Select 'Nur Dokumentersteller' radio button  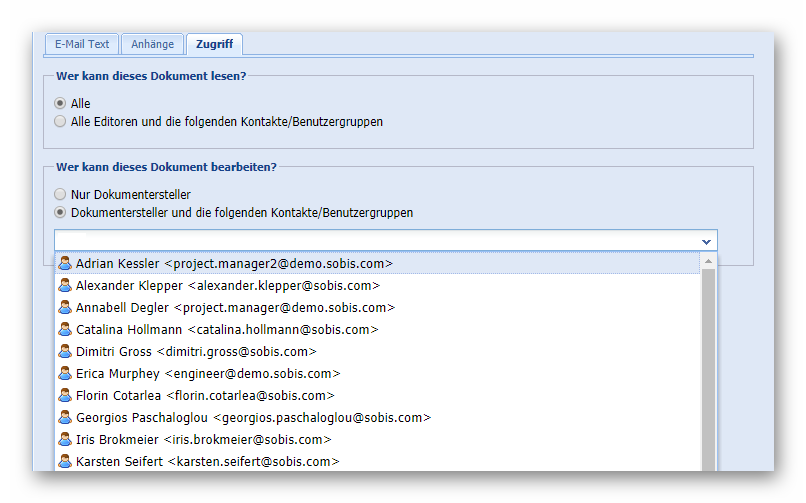pos(61,194)
